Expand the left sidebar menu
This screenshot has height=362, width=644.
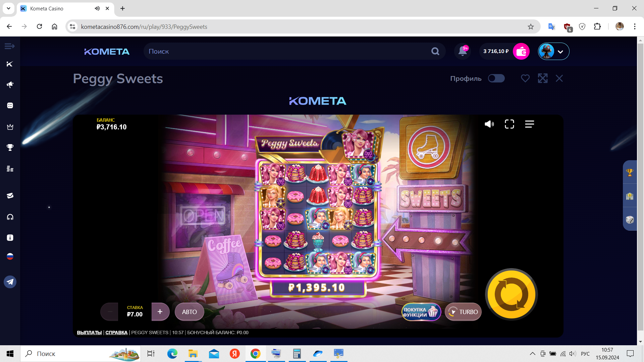9,46
